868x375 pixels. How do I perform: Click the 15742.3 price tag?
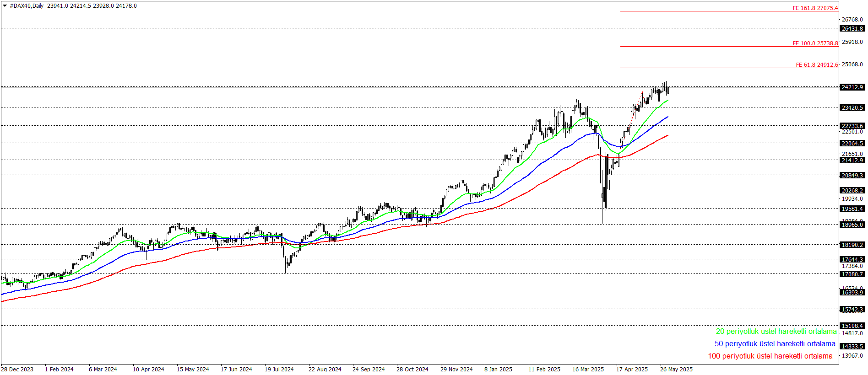852,309
